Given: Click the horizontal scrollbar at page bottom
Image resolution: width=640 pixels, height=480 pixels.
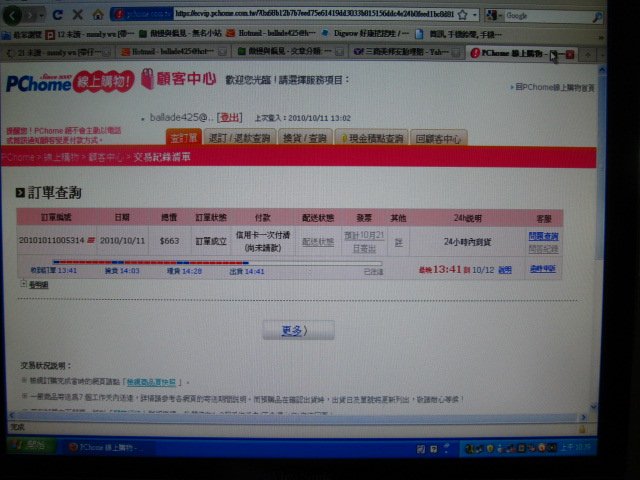Looking at the screenshot, I should click(297, 417).
